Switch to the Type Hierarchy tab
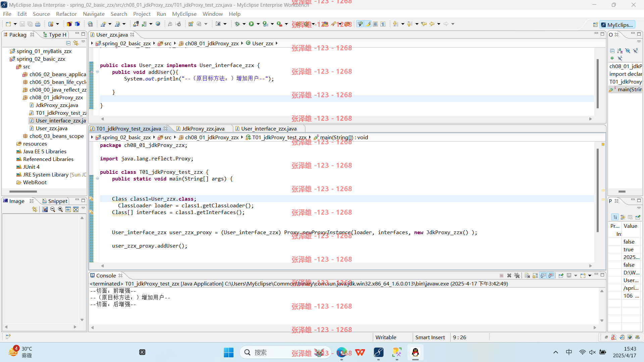Image resolution: width=644 pixels, height=362 pixels. pyautogui.click(x=55, y=35)
